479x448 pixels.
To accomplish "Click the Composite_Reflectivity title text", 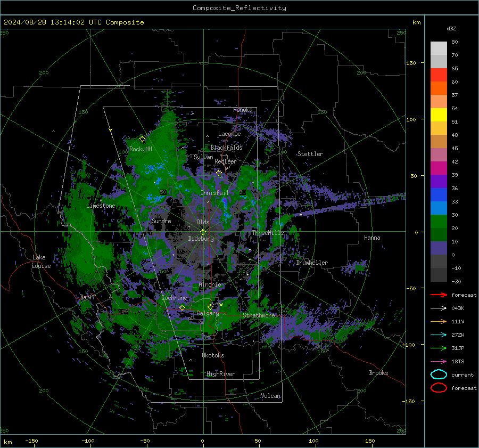I will [x=240, y=8].
